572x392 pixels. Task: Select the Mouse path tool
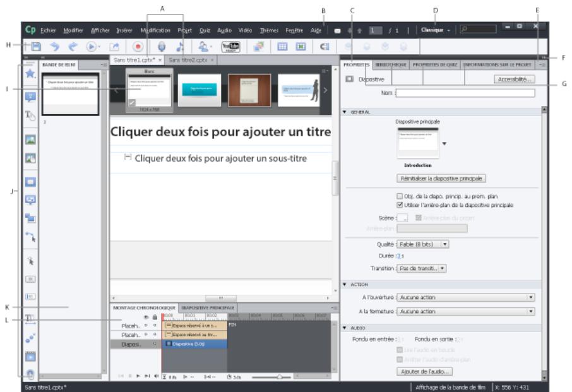coord(31,237)
